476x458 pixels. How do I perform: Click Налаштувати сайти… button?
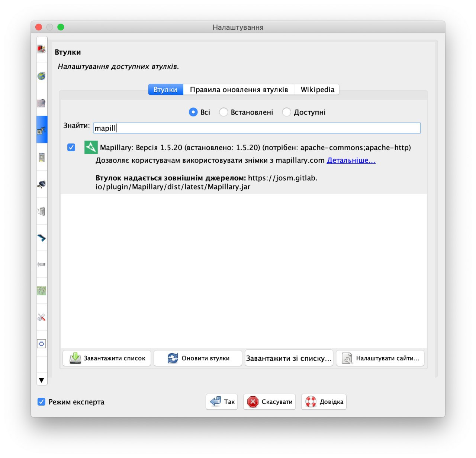coord(380,358)
